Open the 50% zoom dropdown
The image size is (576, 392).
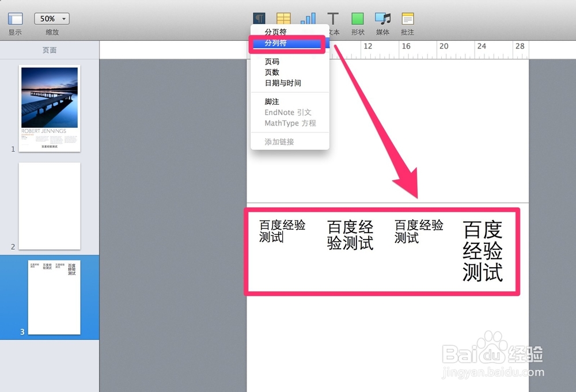pos(52,19)
